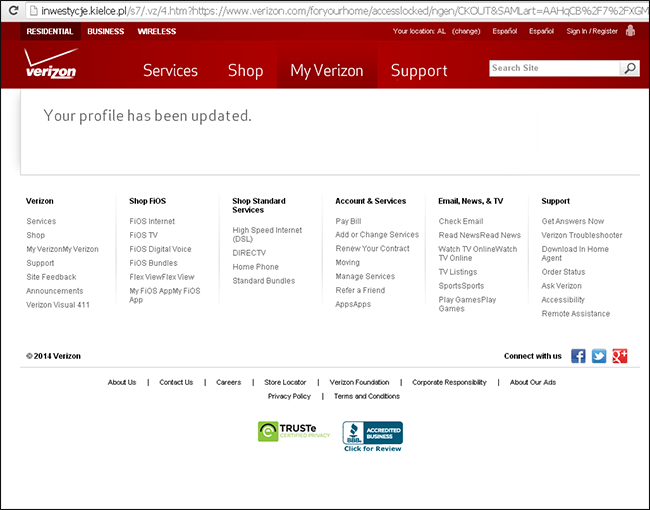Select the Business tab
The image size is (650, 510).
[x=106, y=32]
